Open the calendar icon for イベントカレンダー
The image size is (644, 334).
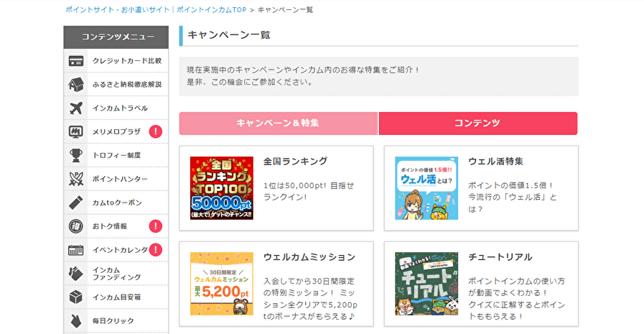click(x=76, y=250)
